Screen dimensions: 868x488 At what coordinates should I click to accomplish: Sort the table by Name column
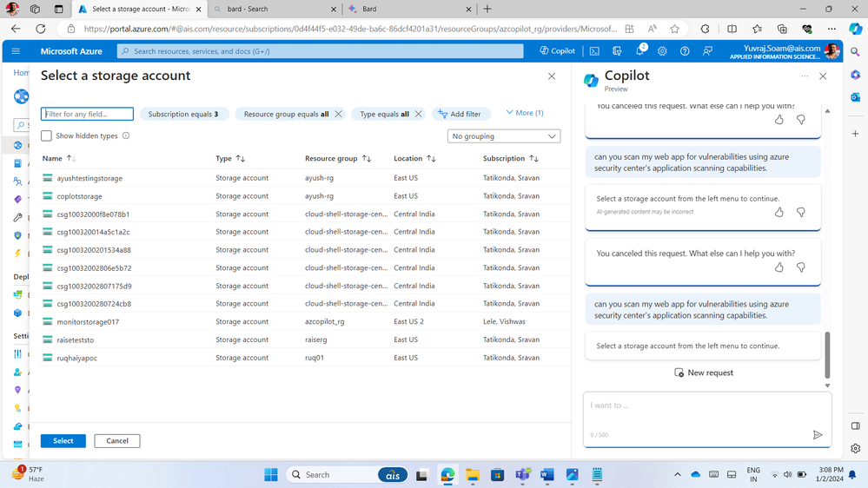coord(59,158)
